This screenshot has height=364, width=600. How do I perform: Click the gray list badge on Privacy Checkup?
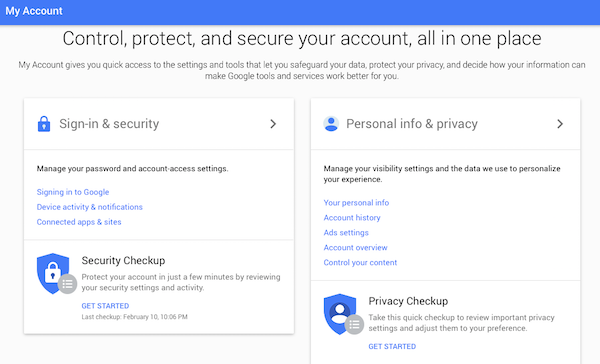tap(354, 325)
